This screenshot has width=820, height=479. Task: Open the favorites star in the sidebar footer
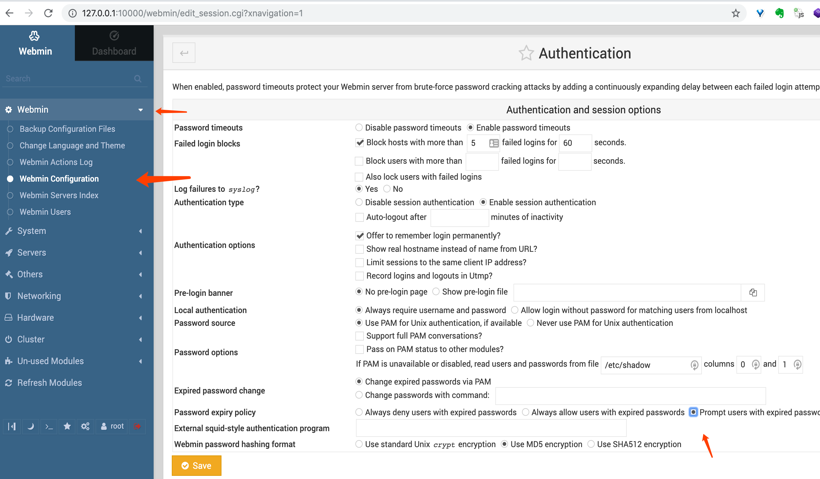pyautogui.click(x=67, y=426)
